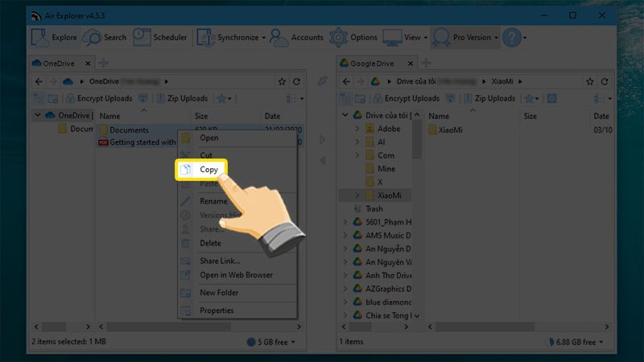
Task: Select the XiaoMi folder in tree
Action: point(383,195)
